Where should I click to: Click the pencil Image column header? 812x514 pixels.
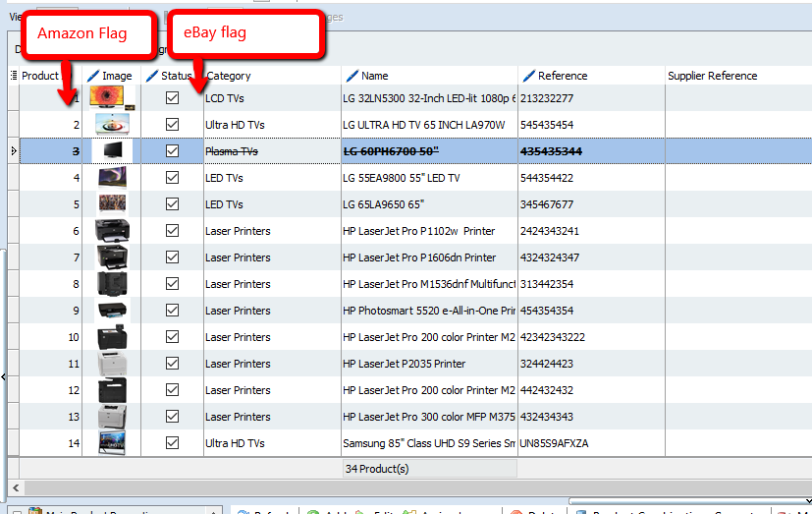(111, 76)
